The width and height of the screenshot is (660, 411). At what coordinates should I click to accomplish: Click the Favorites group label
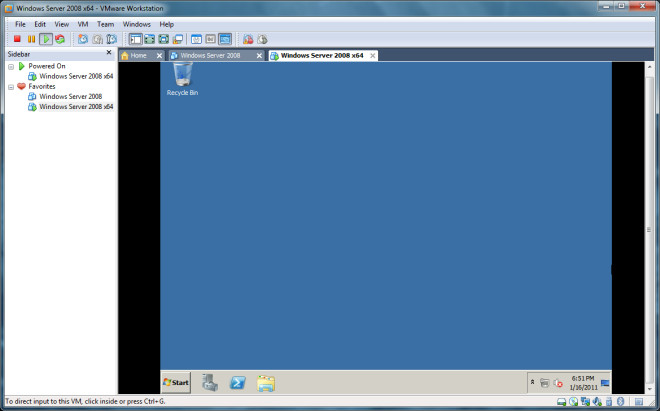42,86
